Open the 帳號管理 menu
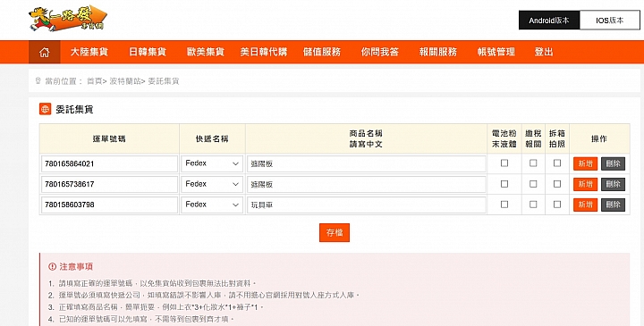The width and height of the screenshot is (644, 326). 496,52
